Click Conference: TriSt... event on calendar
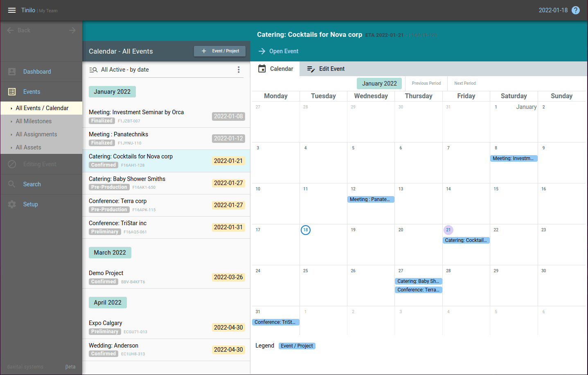 275,322
